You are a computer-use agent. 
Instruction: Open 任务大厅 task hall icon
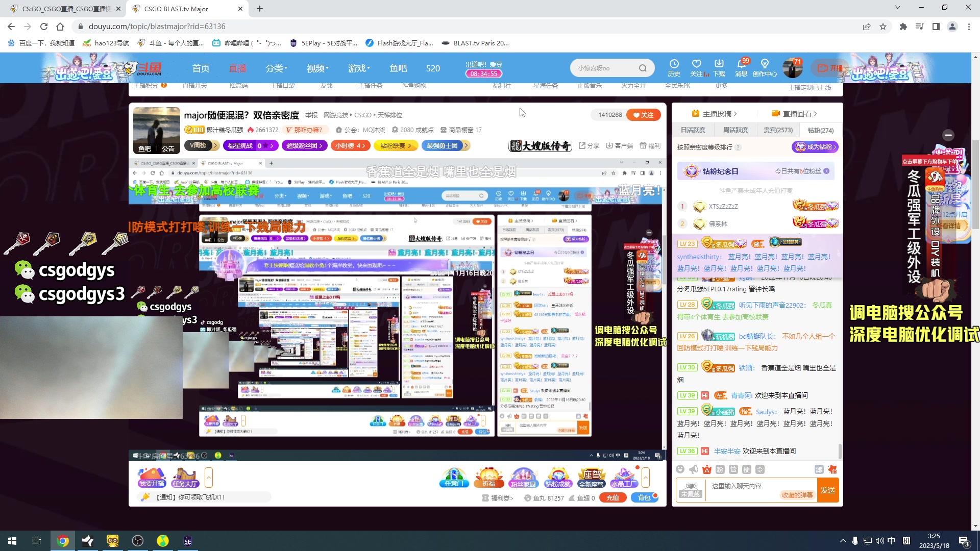pyautogui.click(x=185, y=478)
